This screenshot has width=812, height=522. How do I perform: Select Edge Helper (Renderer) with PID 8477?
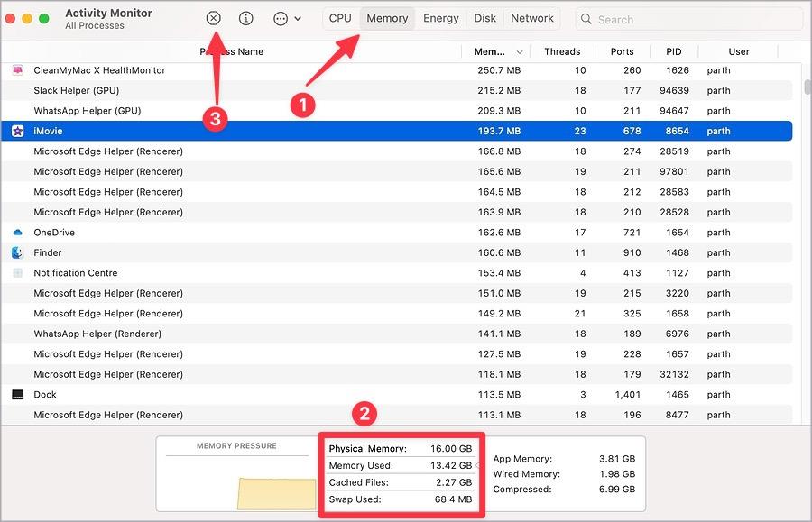tap(397, 415)
